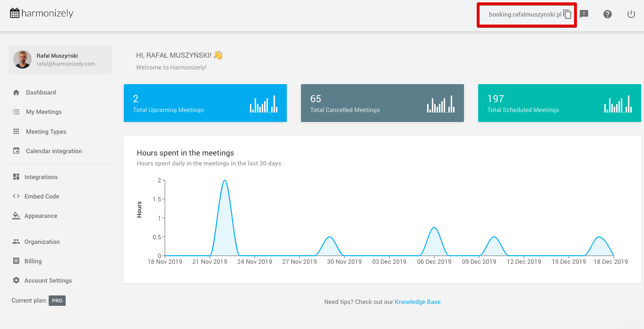Open the feedback message icon
The width and height of the screenshot is (644, 329).
click(x=584, y=14)
